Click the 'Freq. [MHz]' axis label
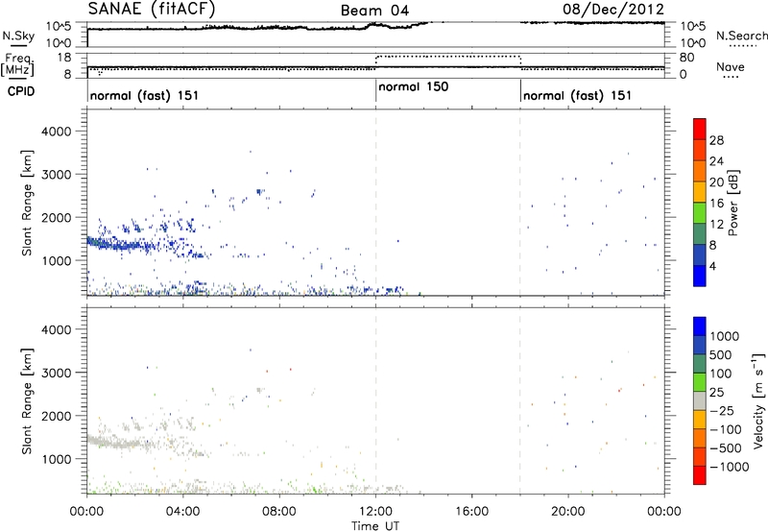The image size is (768, 532). (x=19, y=64)
